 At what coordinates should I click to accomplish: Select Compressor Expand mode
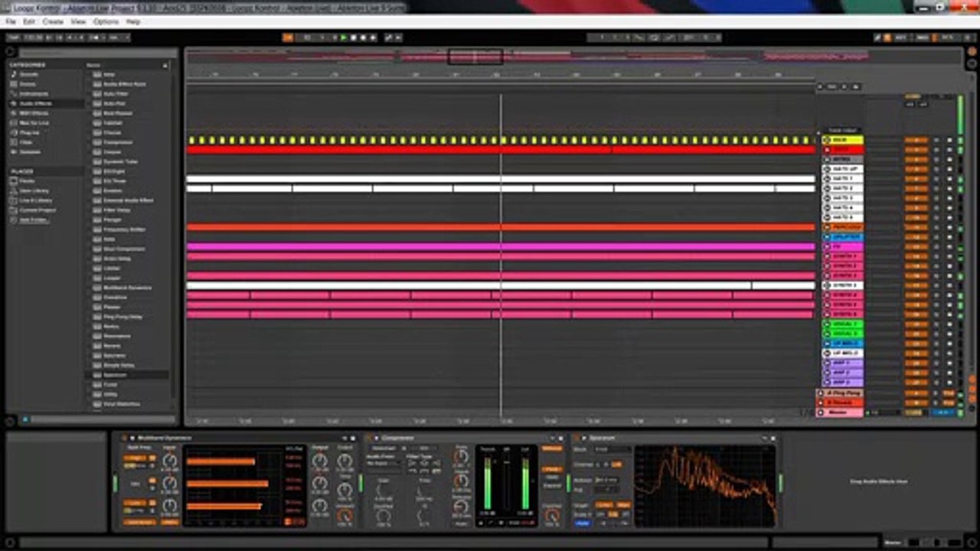point(551,486)
